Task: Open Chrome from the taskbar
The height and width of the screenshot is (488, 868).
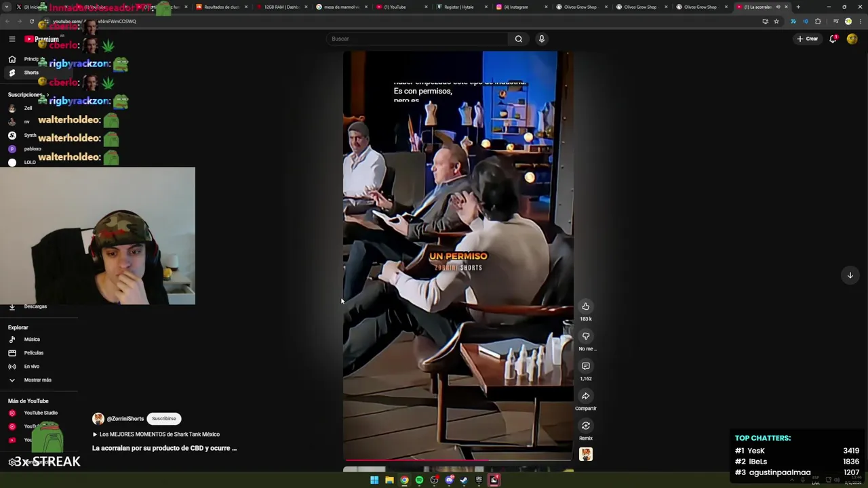Action: [x=404, y=480]
